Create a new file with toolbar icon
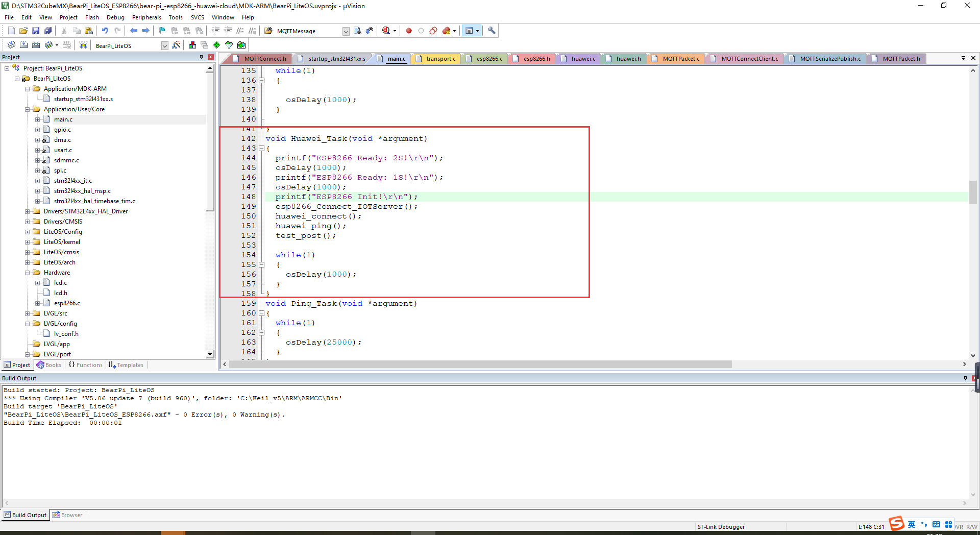The width and height of the screenshot is (980, 535). click(11, 31)
